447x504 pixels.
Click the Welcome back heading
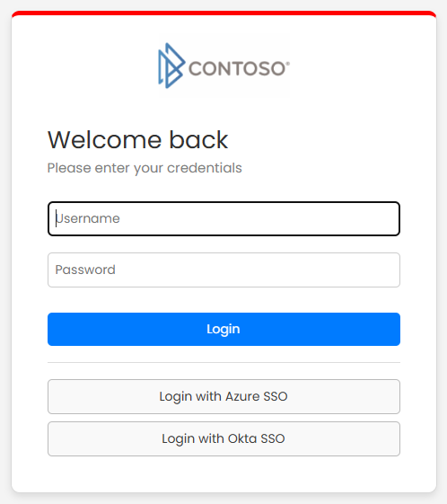tap(137, 140)
